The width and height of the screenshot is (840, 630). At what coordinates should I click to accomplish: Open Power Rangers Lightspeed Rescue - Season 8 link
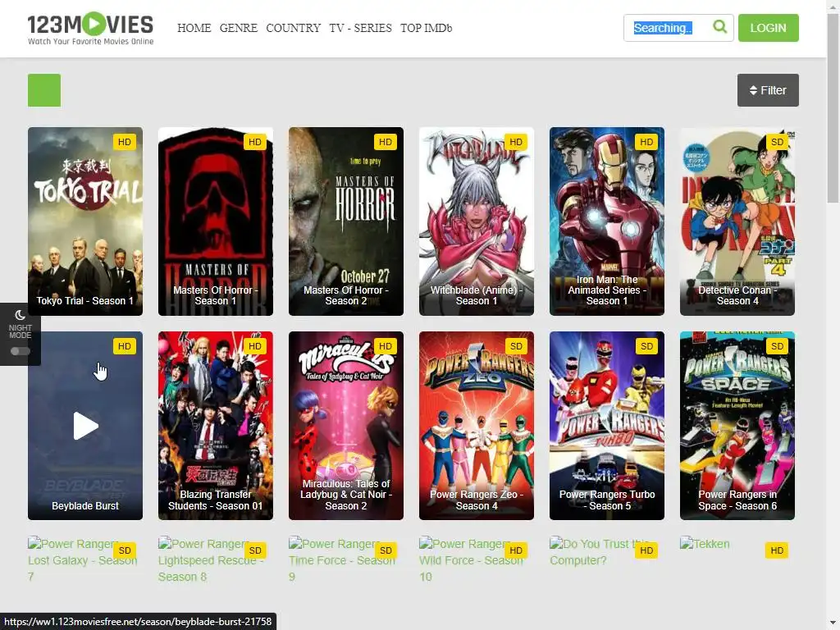click(211, 559)
